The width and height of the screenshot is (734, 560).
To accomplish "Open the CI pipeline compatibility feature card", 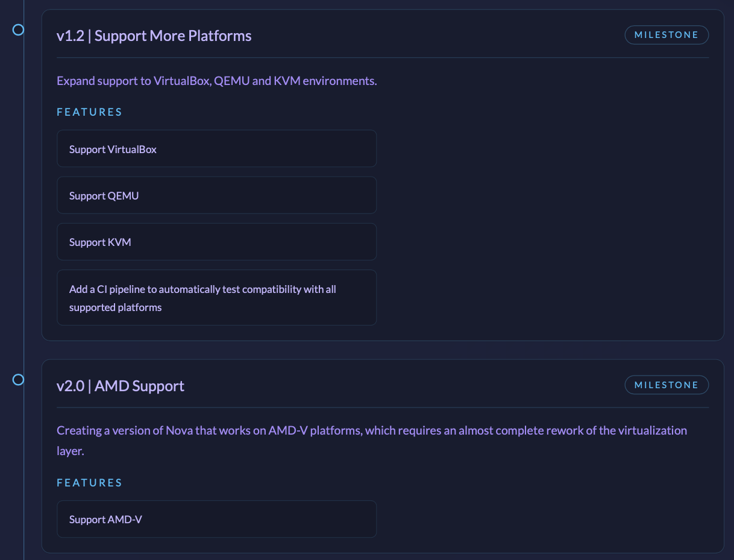I will (x=216, y=298).
